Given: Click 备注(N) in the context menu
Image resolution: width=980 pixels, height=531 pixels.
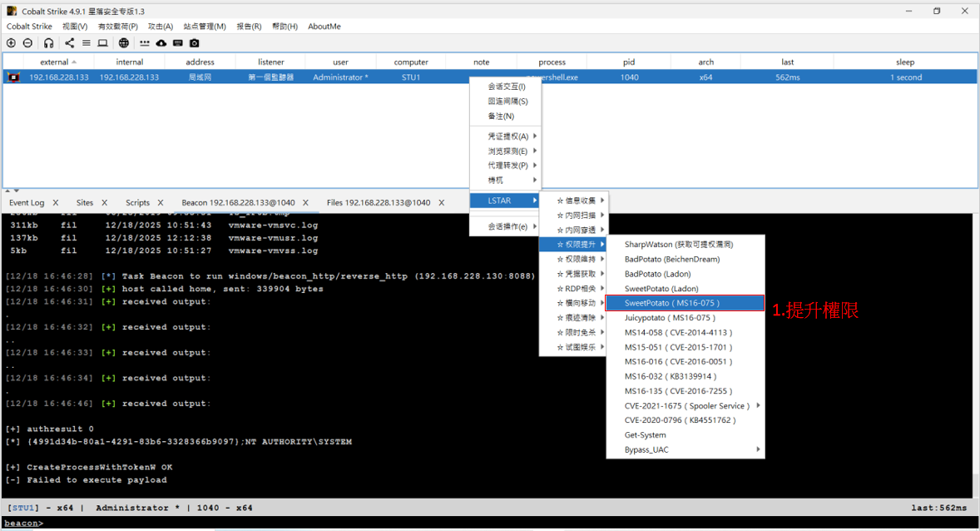Looking at the screenshot, I should [x=505, y=117].
